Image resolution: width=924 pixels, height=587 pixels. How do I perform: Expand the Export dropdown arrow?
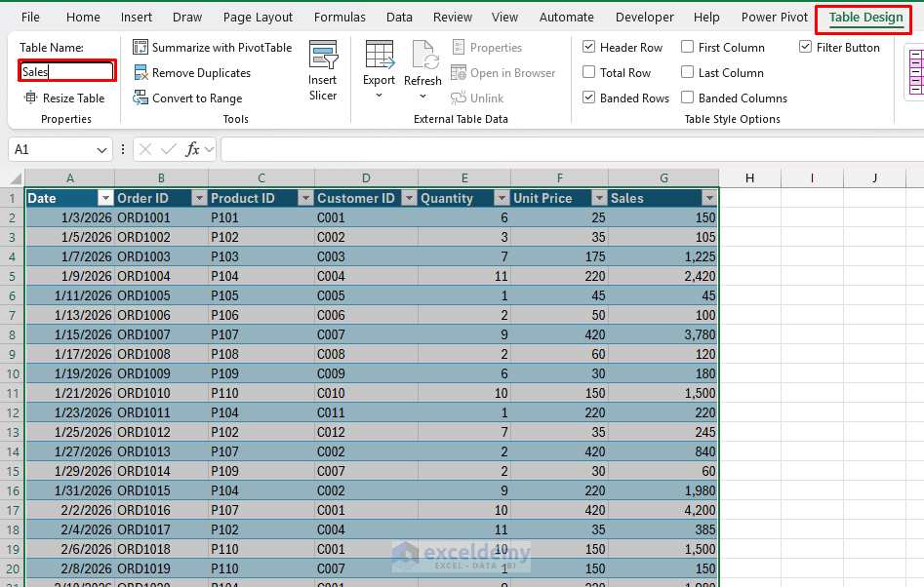pos(379,96)
